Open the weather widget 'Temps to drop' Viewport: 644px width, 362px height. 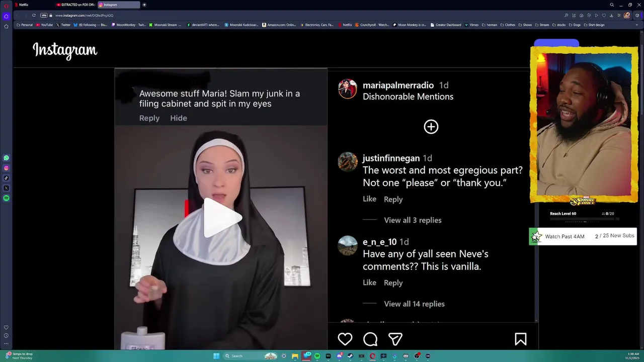click(x=19, y=356)
